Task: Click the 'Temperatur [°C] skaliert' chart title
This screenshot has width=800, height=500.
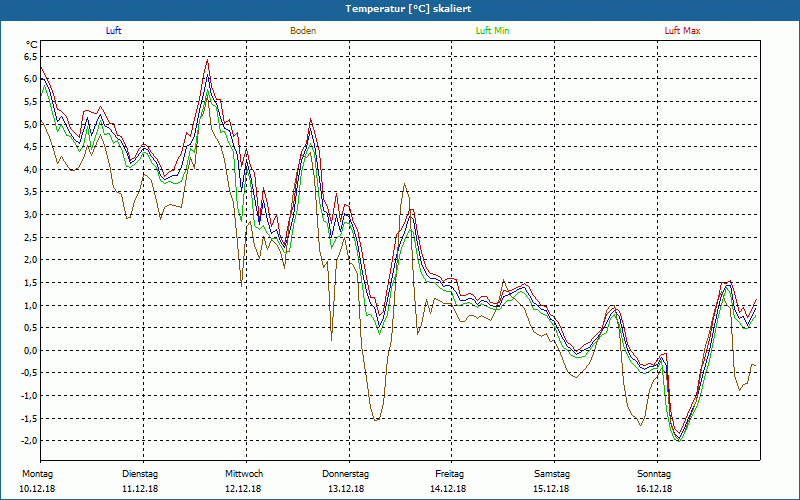Action: [x=408, y=9]
